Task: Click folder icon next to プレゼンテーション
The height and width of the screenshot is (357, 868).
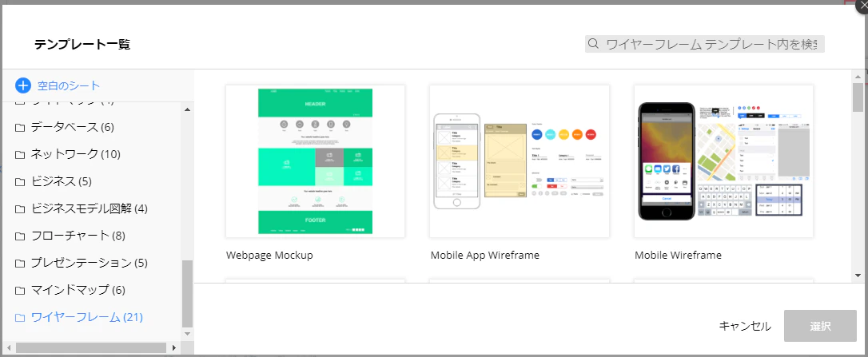Action: pyautogui.click(x=20, y=263)
